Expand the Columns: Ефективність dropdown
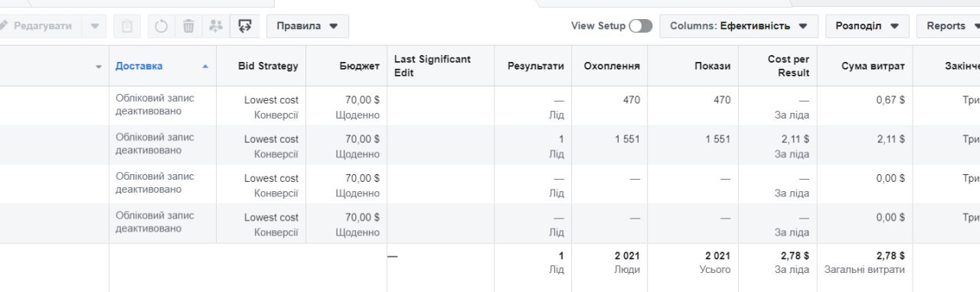980x292 pixels. (x=739, y=26)
